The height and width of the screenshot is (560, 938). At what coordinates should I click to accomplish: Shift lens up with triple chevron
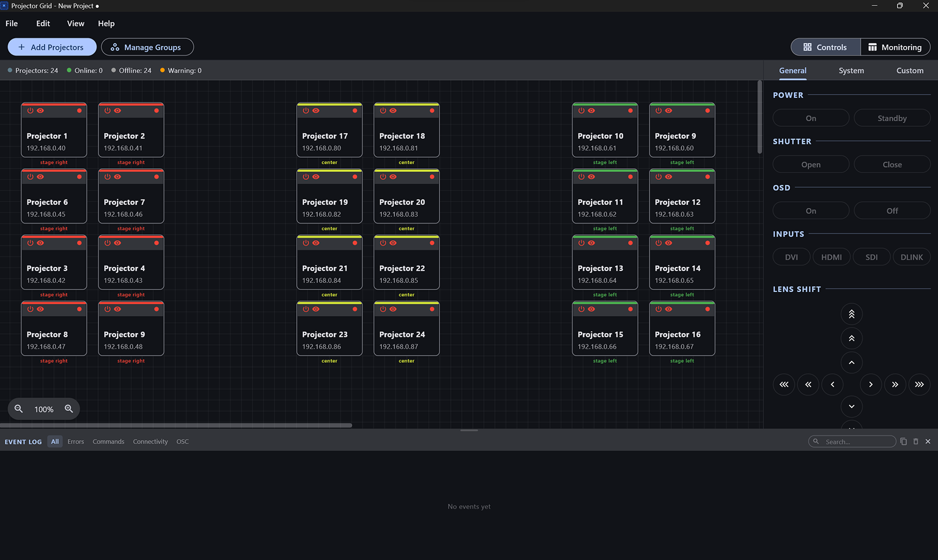click(851, 314)
